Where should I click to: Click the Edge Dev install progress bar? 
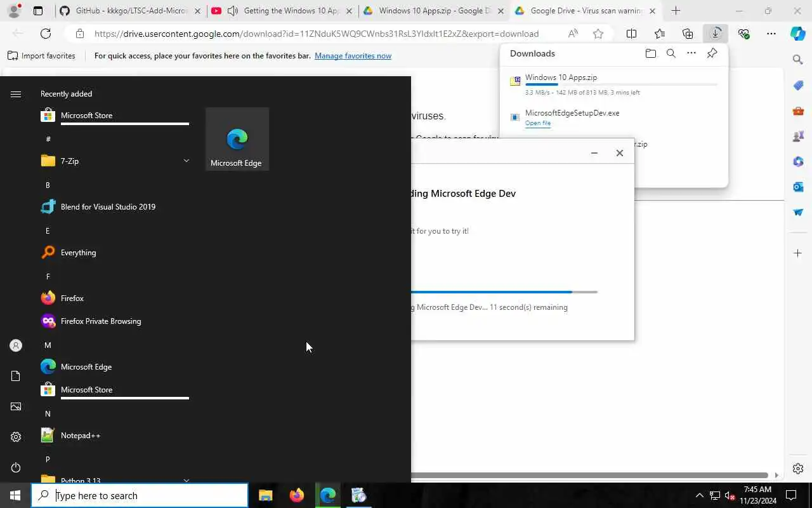504,292
